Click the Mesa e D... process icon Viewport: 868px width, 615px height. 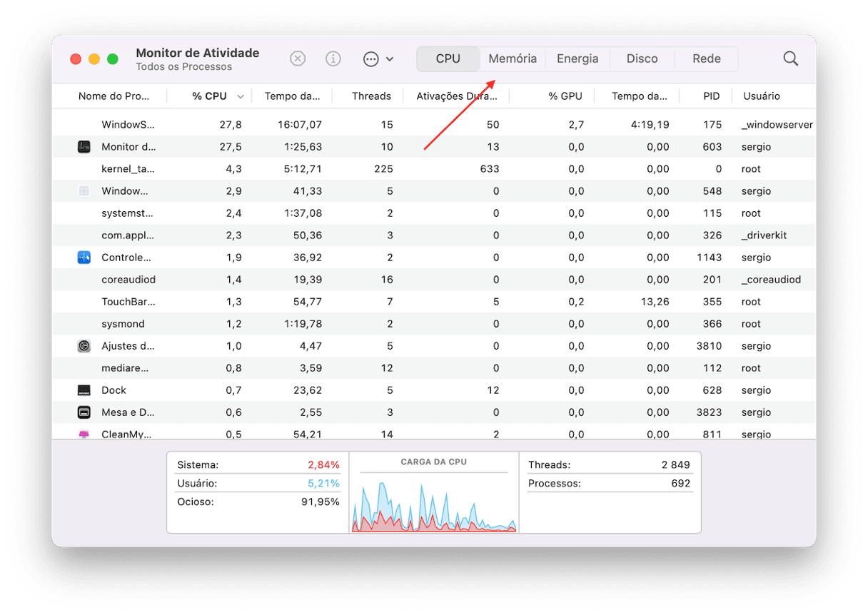[84, 412]
